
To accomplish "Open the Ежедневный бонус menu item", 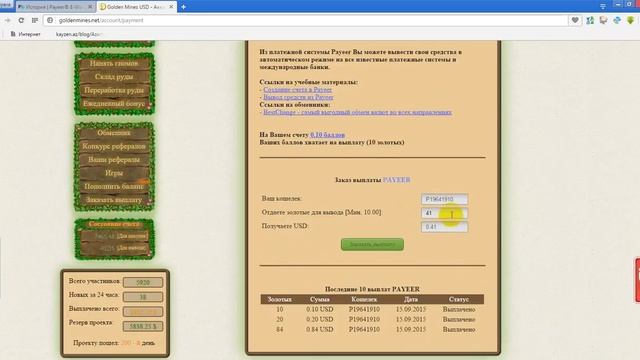I will point(114,104).
